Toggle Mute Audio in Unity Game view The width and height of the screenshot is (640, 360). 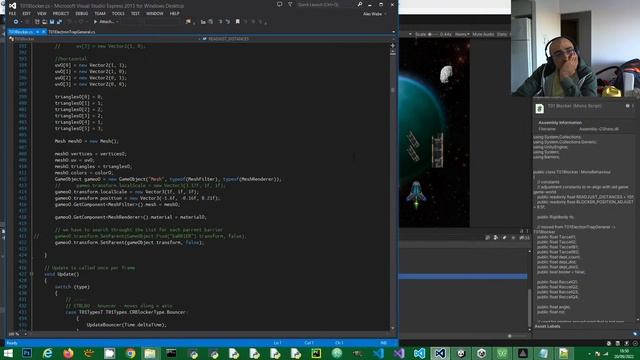[x=483, y=34]
